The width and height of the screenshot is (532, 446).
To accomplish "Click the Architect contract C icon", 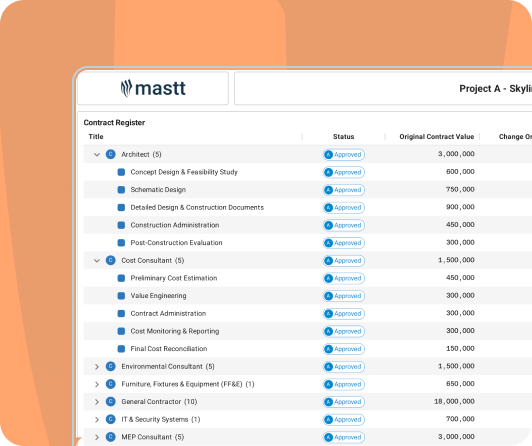I will point(111,154).
